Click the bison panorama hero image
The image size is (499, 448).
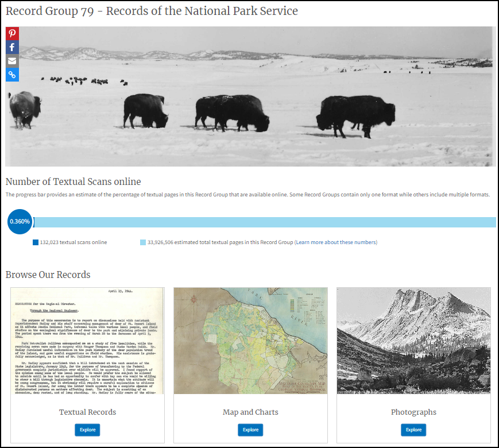click(250, 96)
